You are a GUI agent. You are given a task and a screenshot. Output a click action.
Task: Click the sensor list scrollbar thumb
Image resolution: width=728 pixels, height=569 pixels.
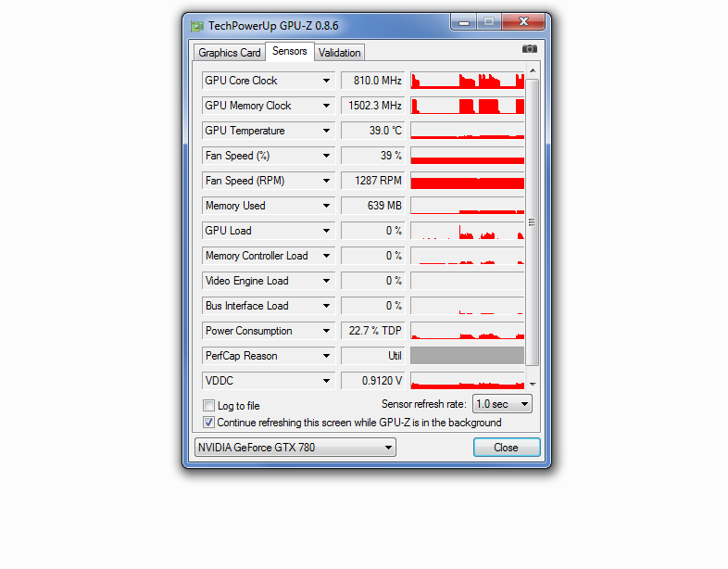pos(533,222)
